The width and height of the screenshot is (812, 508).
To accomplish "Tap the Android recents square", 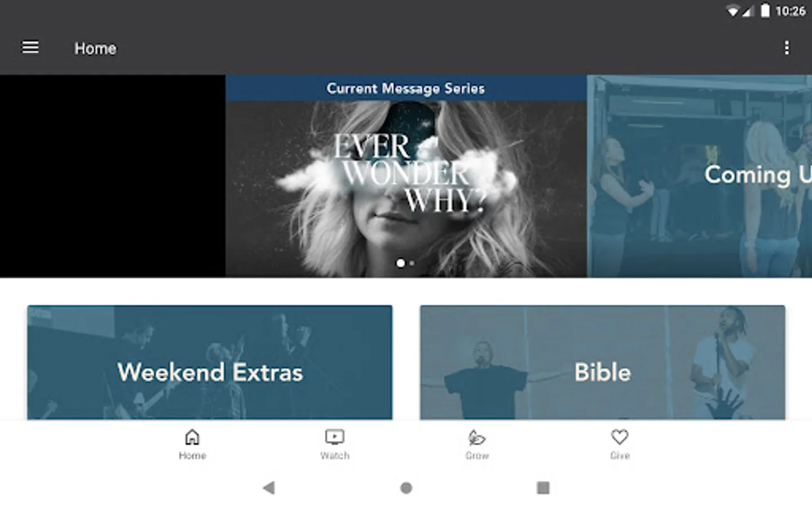I will click(x=543, y=488).
